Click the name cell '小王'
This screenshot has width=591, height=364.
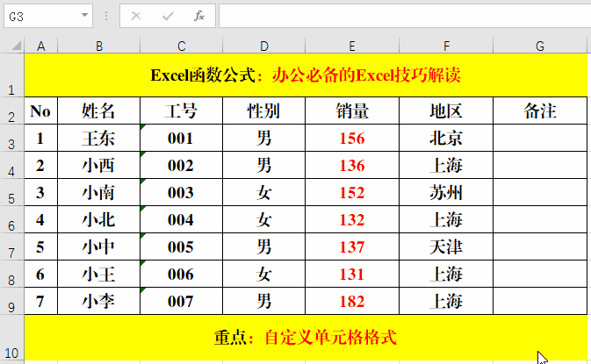coord(98,274)
